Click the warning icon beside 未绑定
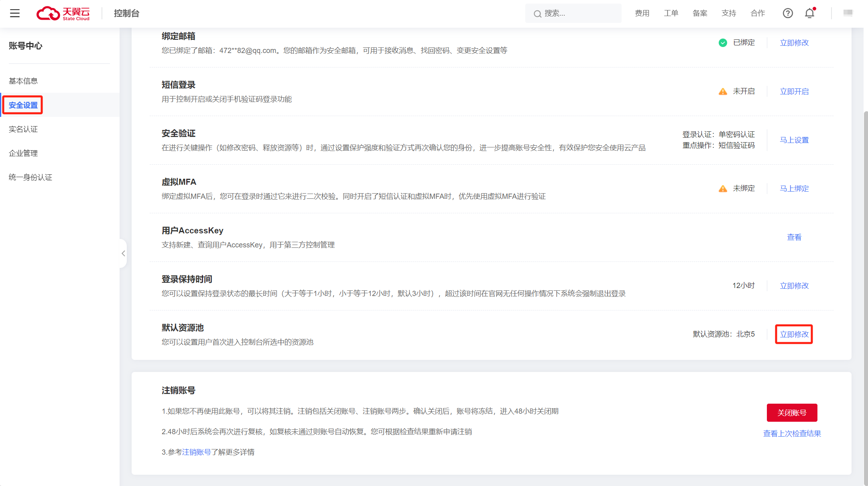This screenshot has height=486, width=868. tap(723, 189)
